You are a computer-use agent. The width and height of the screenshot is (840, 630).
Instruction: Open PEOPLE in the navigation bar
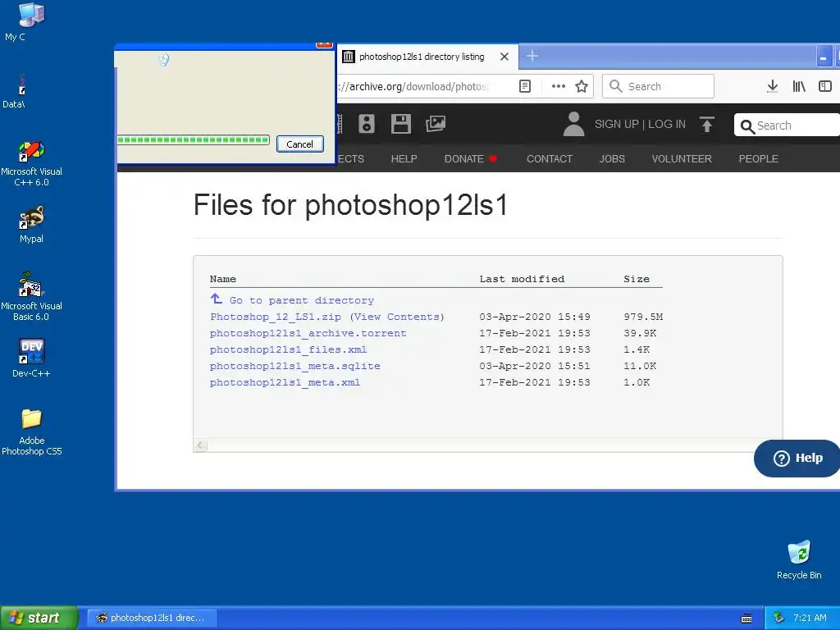point(758,158)
